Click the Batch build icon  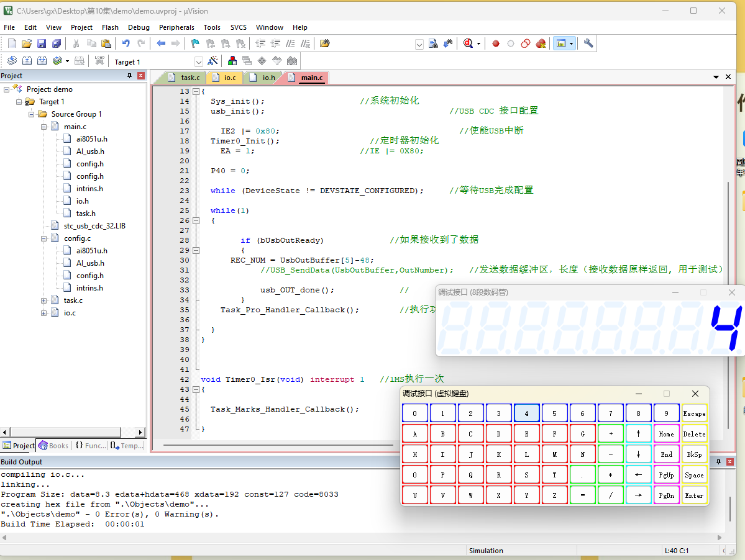point(58,61)
